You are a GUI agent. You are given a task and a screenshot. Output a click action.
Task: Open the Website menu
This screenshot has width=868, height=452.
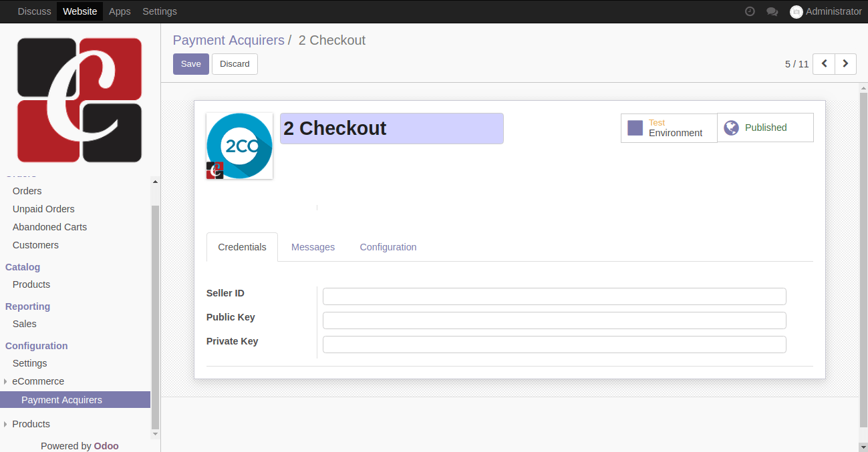(x=80, y=11)
